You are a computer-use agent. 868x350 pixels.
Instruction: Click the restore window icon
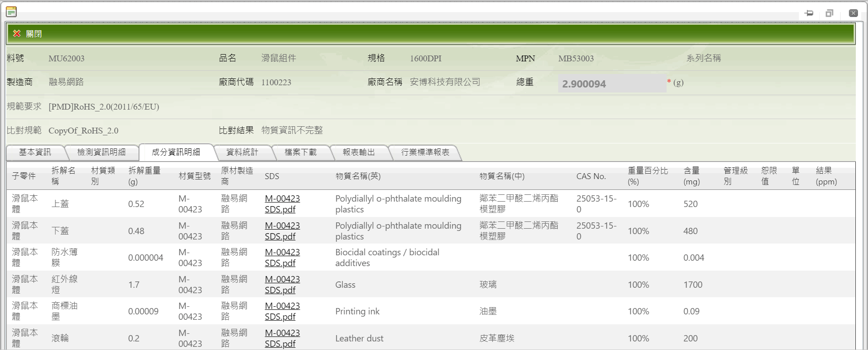[829, 13]
